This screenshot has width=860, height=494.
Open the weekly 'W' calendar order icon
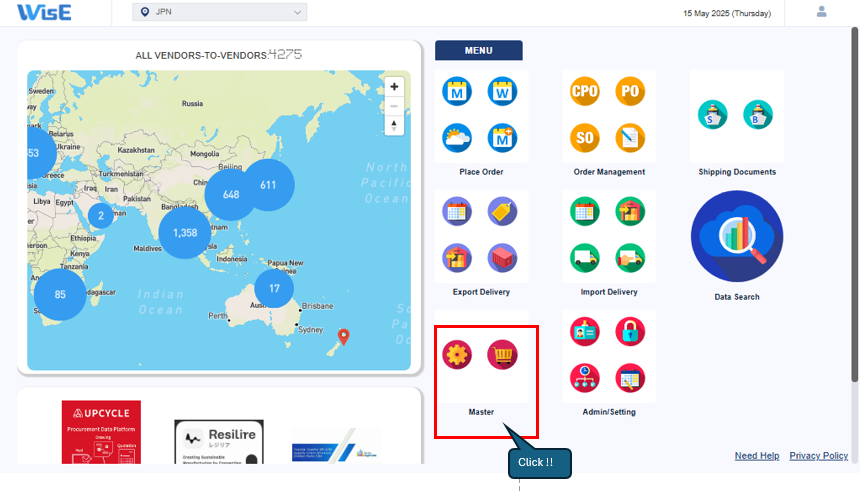coord(502,91)
